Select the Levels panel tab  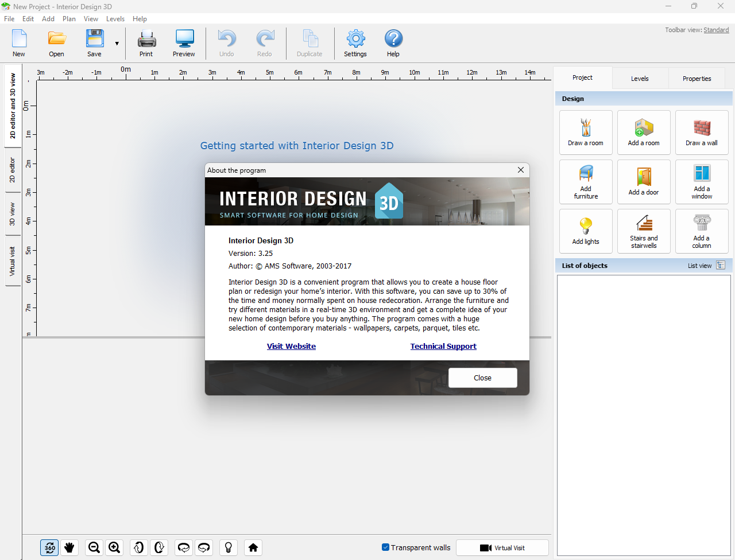click(640, 79)
